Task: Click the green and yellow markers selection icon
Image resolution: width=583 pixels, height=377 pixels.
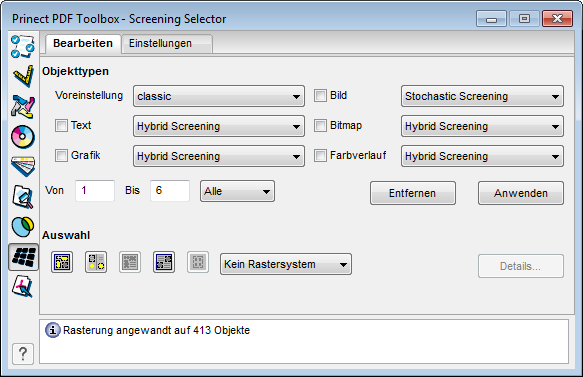Action: 96,262
